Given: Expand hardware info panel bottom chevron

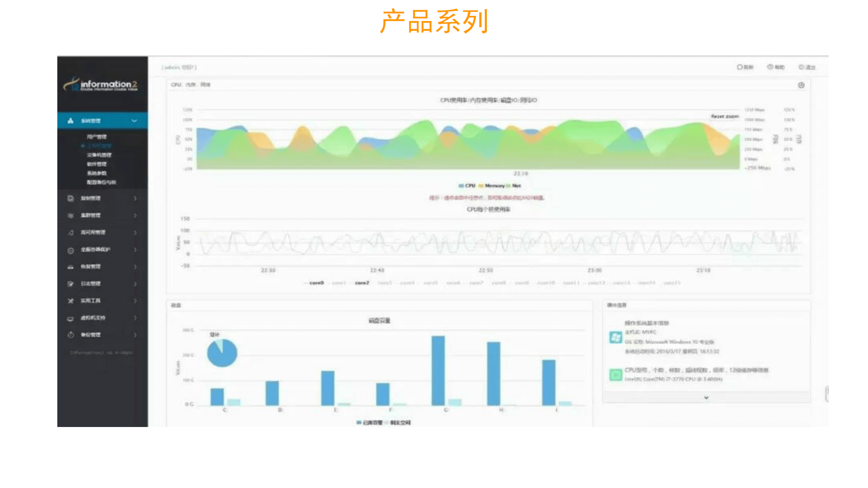Looking at the screenshot, I should tap(706, 398).
